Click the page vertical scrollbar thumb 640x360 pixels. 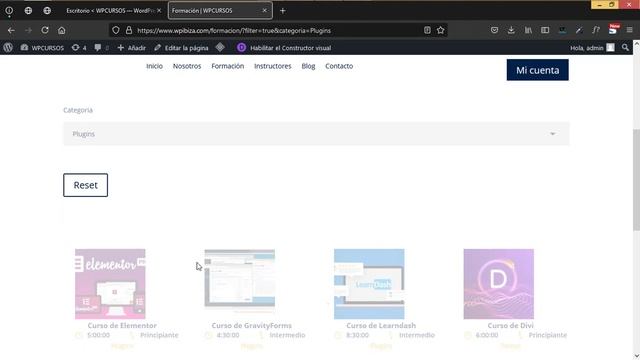(636, 180)
